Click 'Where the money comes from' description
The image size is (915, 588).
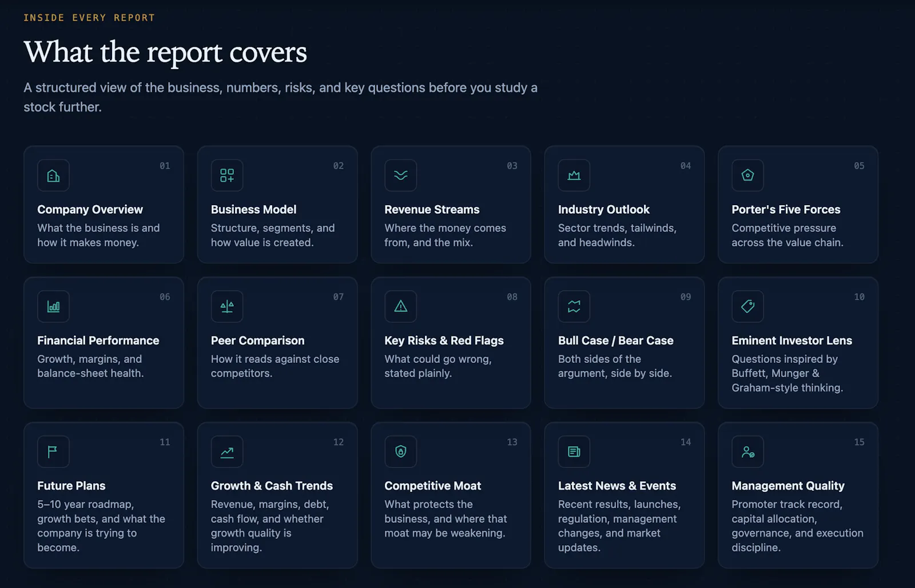445,235
